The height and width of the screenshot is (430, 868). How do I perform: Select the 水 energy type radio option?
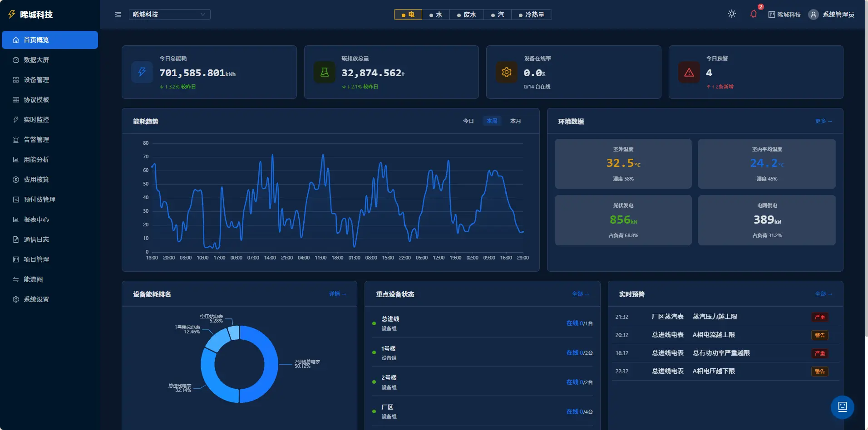pos(436,15)
